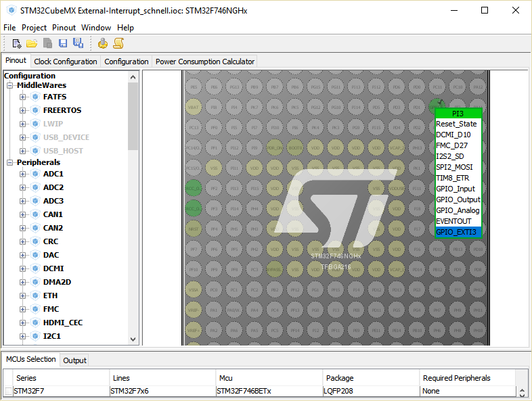This screenshot has height=401, width=532.
Task: Click the cube icon beside USB_DEVICE
Action: click(x=35, y=138)
